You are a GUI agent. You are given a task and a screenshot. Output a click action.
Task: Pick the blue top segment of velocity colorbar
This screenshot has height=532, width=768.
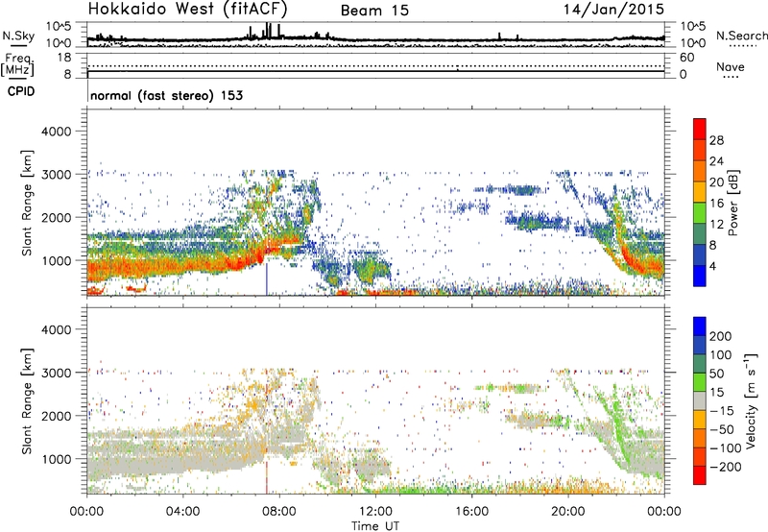pyautogui.click(x=700, y=326)
